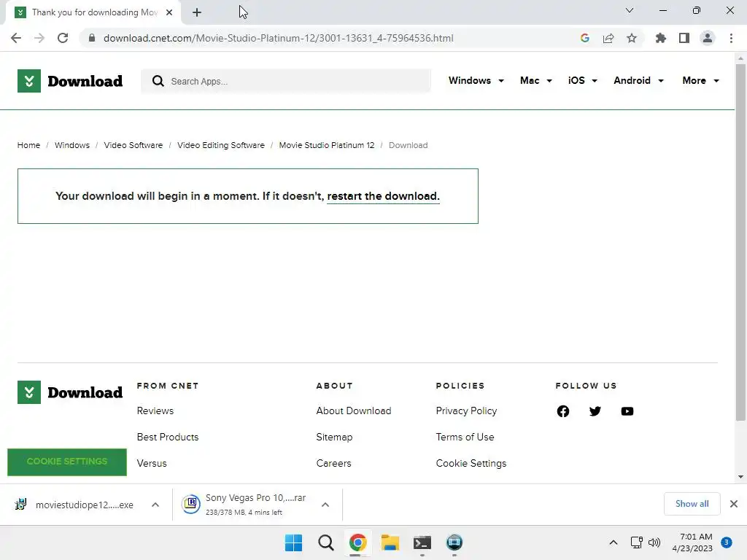Click the Google icon in address bar
Viewport: 747px width, 560px height.
tap(585, 38)
